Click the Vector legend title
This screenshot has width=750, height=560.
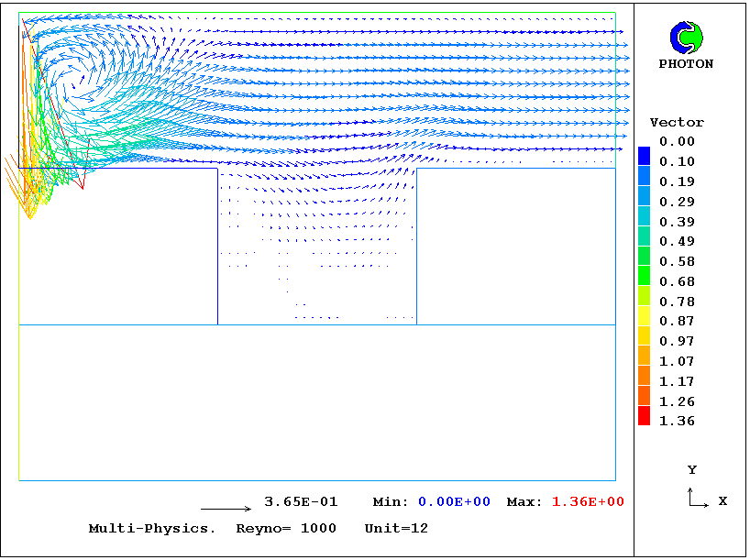click(x=677, y=123)
